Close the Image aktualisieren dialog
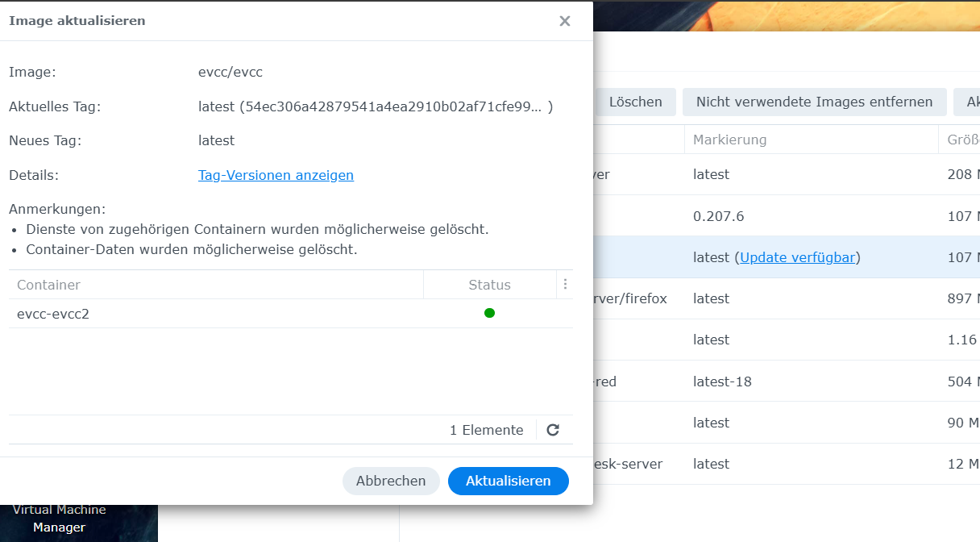Viewport: 980px width, 542px height. tap(565, 21)
